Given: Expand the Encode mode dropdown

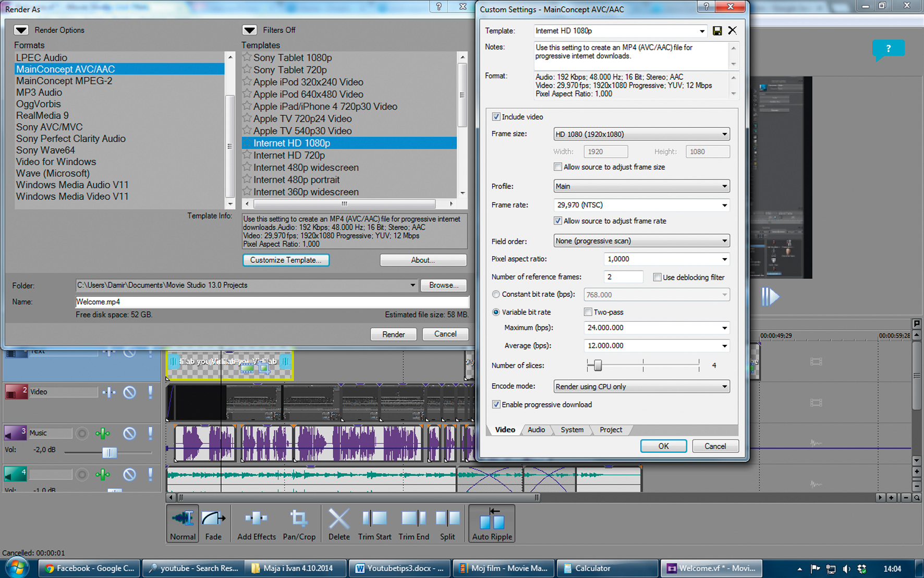Looking at the screenshot, I should point(641,387).
